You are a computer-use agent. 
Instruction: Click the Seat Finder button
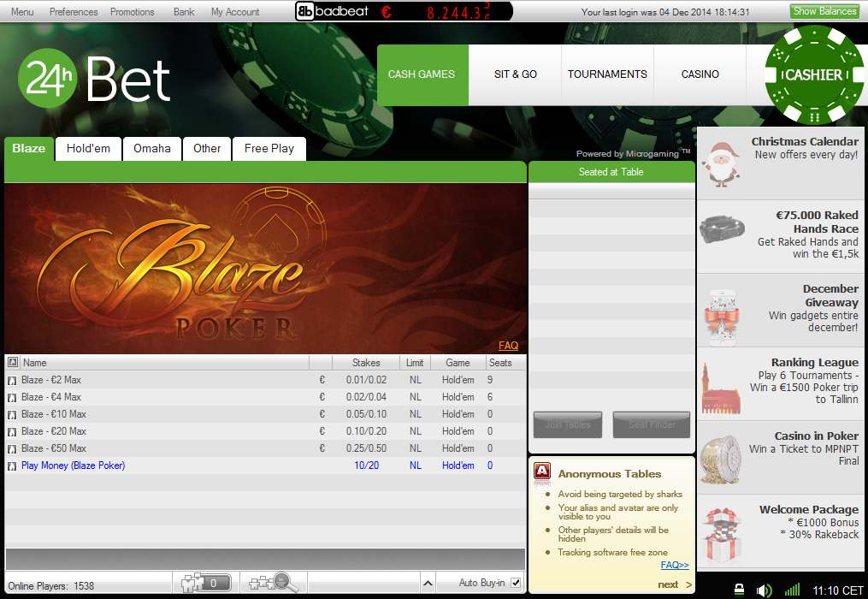652,425
